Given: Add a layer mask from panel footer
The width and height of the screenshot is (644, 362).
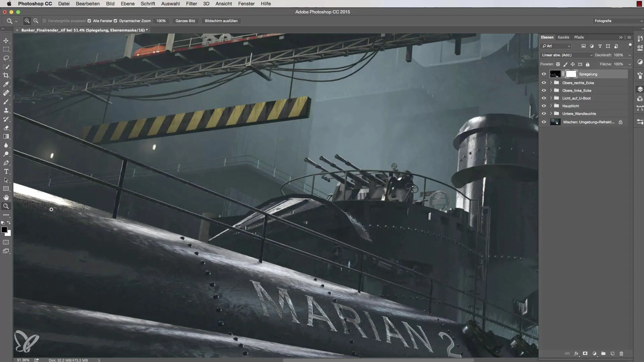Looking at the screenshot, I should coord(585,354).
